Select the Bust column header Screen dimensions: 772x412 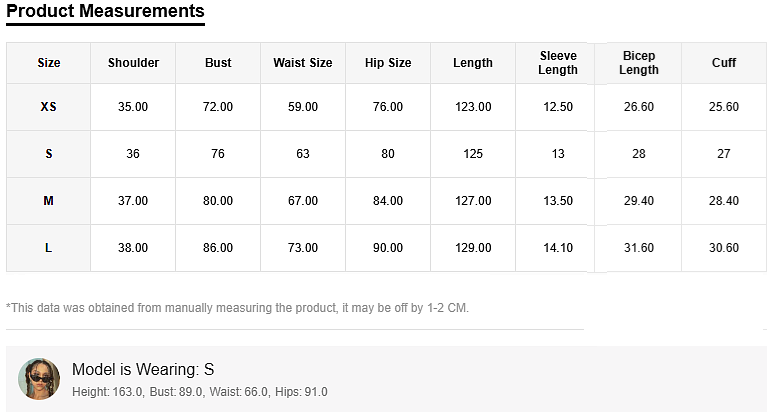(218, 63)
